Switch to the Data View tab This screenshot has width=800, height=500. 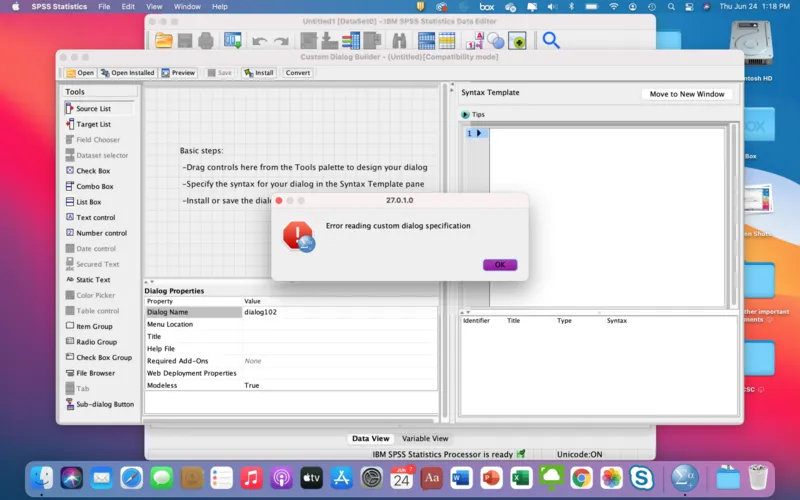tap(370, 438)
